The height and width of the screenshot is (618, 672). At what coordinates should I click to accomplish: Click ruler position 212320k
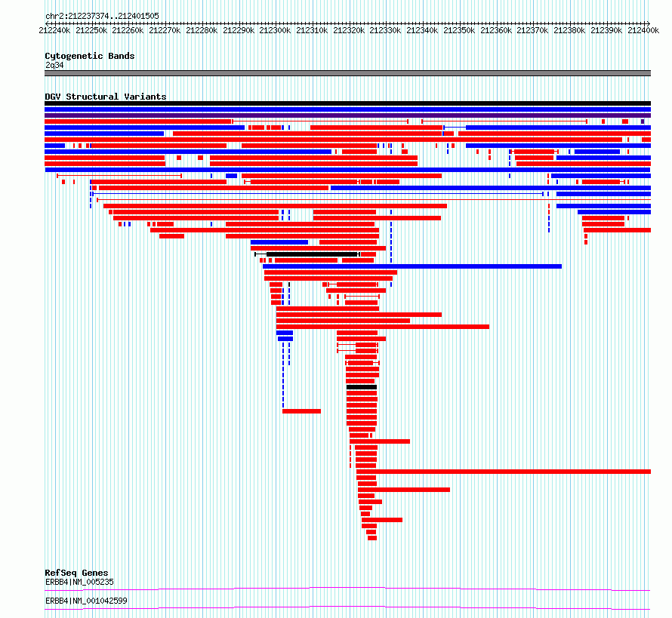tap(349, 30)
